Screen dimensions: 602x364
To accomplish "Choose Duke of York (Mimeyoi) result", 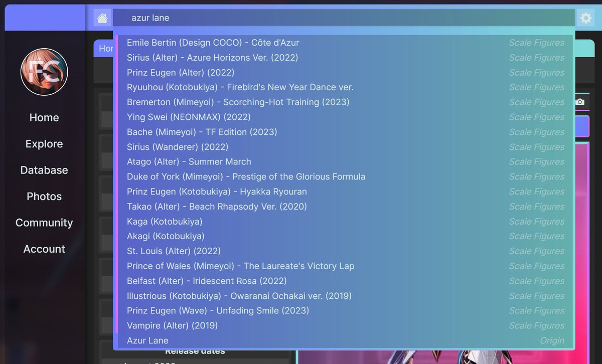I will click(346, 176).
